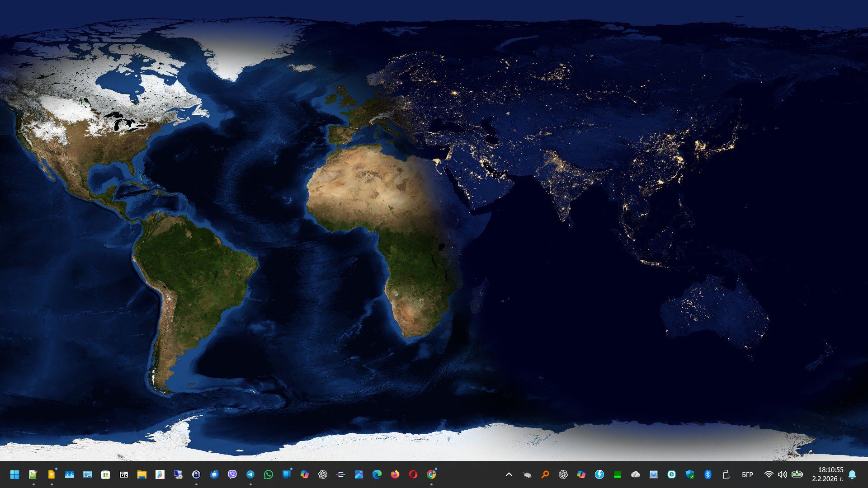Open Firefox browser in taskbar

395,474
